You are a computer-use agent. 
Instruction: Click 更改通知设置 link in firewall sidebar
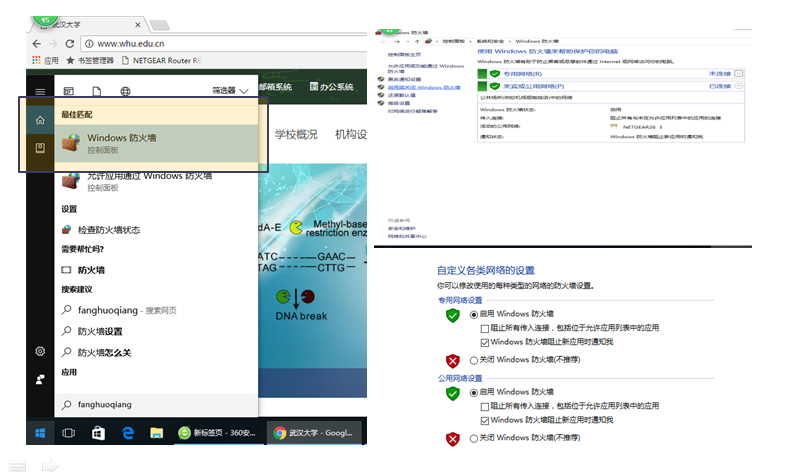tap(404, 79)
